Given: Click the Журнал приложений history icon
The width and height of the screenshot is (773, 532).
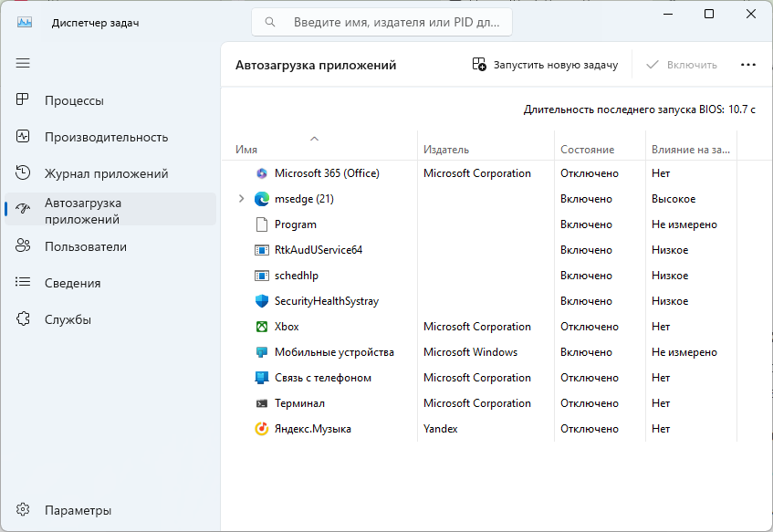Looking at the screenshot, I should [24, 173].
